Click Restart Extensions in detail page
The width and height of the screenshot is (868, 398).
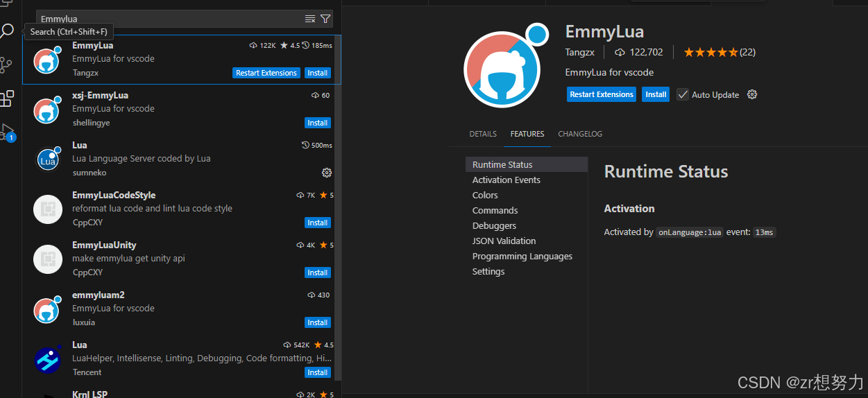[602, 94]
